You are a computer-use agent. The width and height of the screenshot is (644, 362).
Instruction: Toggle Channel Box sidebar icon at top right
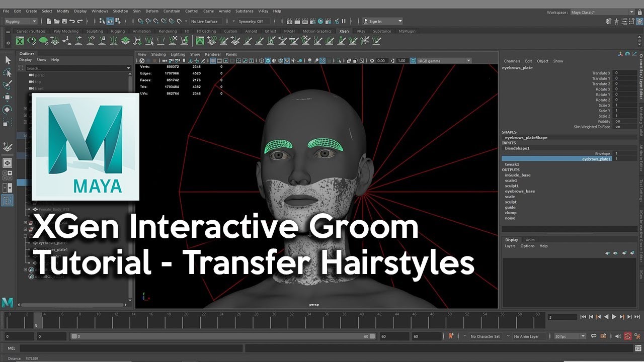click(639, 21)
